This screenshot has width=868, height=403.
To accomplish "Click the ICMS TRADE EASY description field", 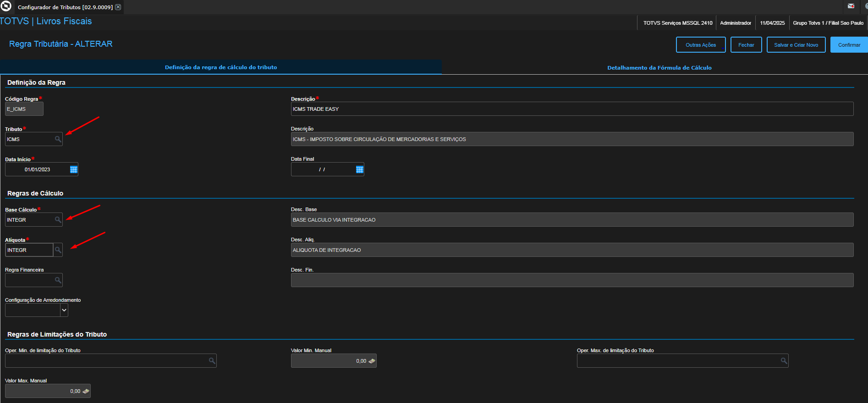I will pyautogui.click(x=571, y=109).
